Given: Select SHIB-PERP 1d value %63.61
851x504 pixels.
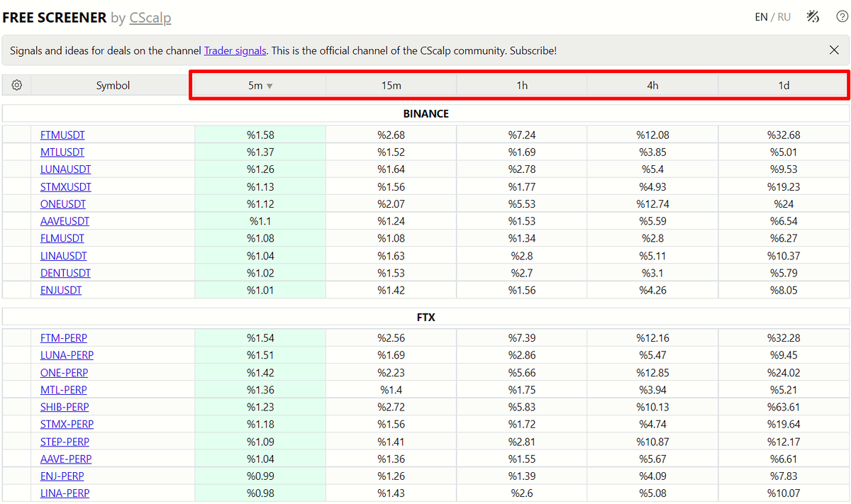Looking at the screenshot, I should [784, 407].
